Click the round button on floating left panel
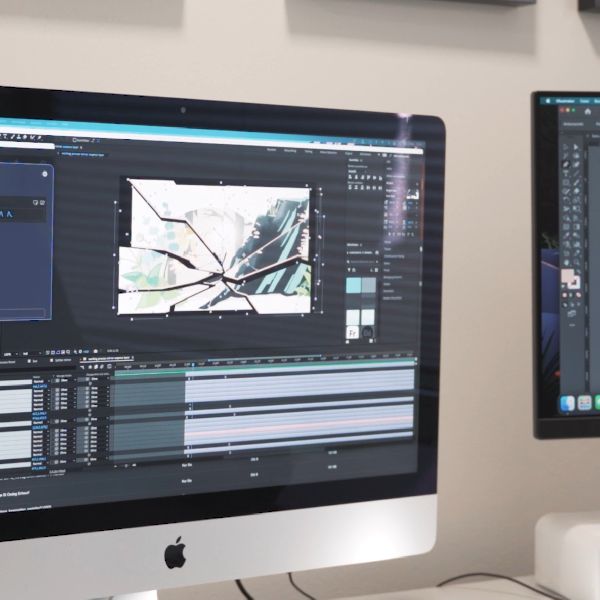 [42, 174]
